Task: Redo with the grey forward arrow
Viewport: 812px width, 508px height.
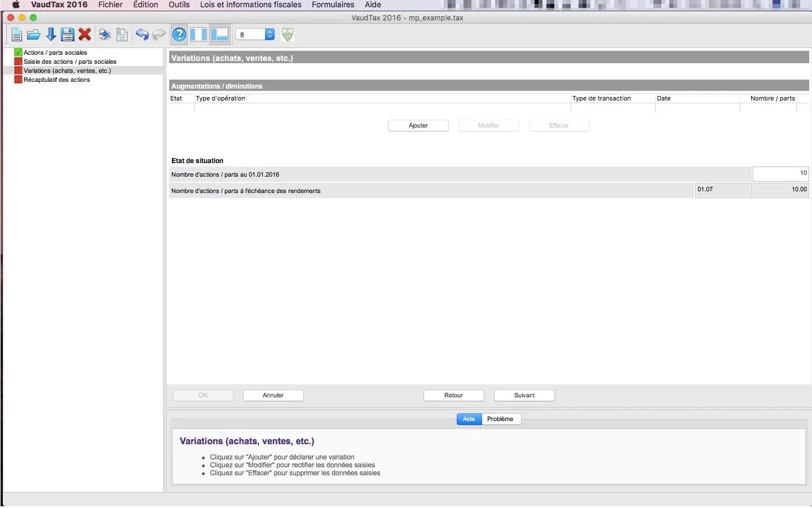Action: (159, 35)
